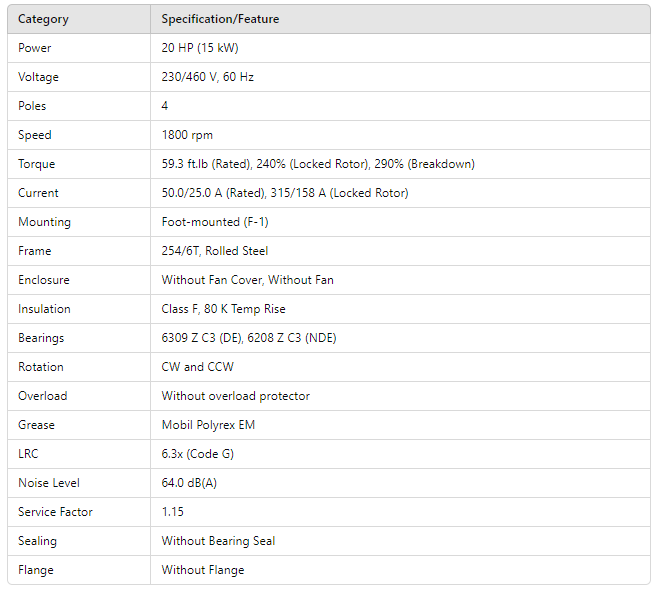Select the 254/6T, Rolled Steel value
This screenshot has width=659, height=595.
(x=215, y=251)
